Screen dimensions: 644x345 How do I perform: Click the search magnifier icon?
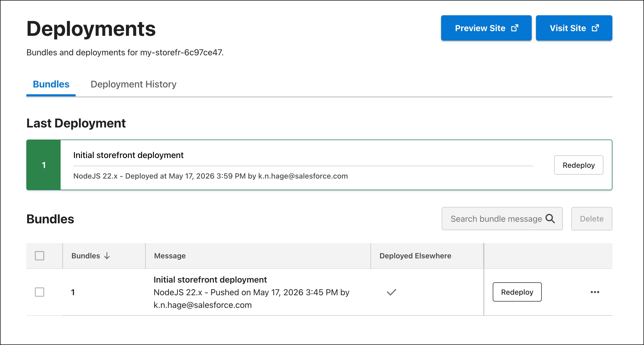coord(550,219)
